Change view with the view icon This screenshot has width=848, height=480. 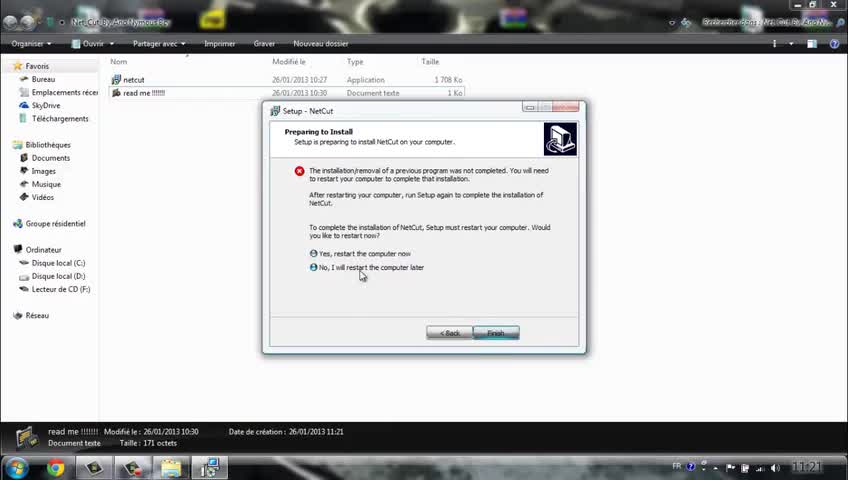coord(774,44)
